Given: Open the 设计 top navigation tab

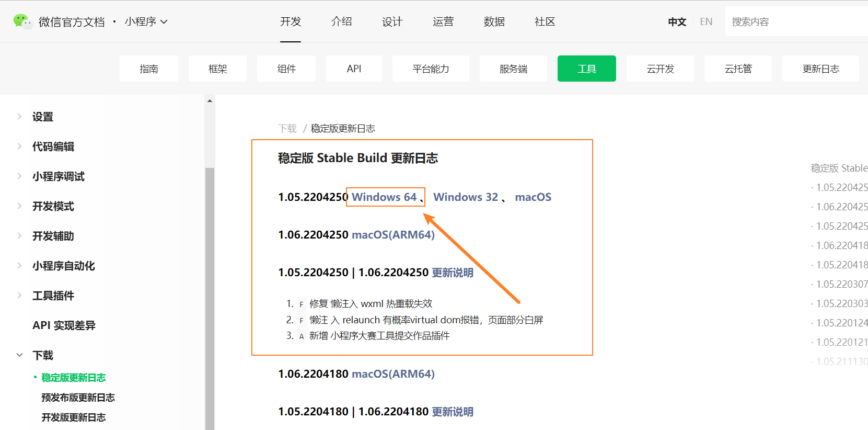Looking at the screenshot, I should [x=392, y=21].
